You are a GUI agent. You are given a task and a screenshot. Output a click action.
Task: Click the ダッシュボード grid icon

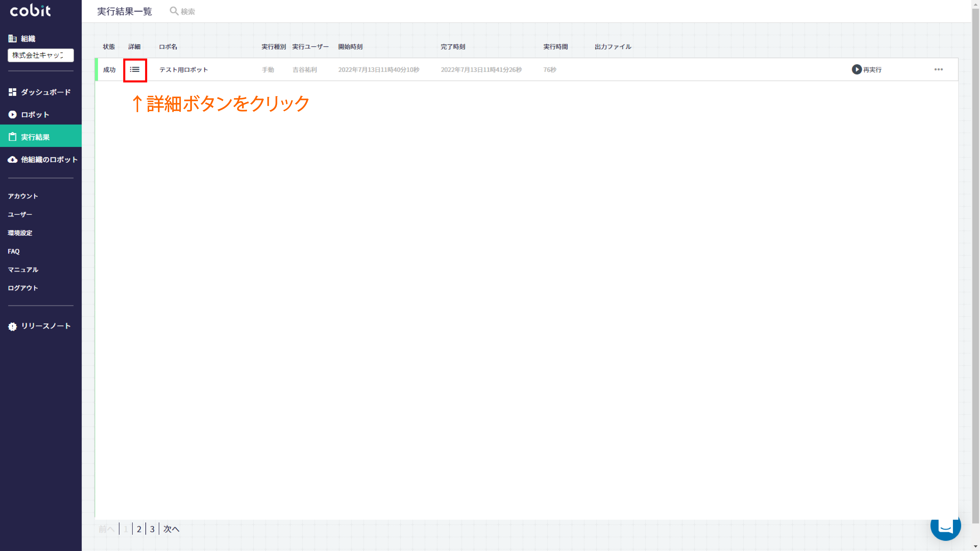pos(12,92)
